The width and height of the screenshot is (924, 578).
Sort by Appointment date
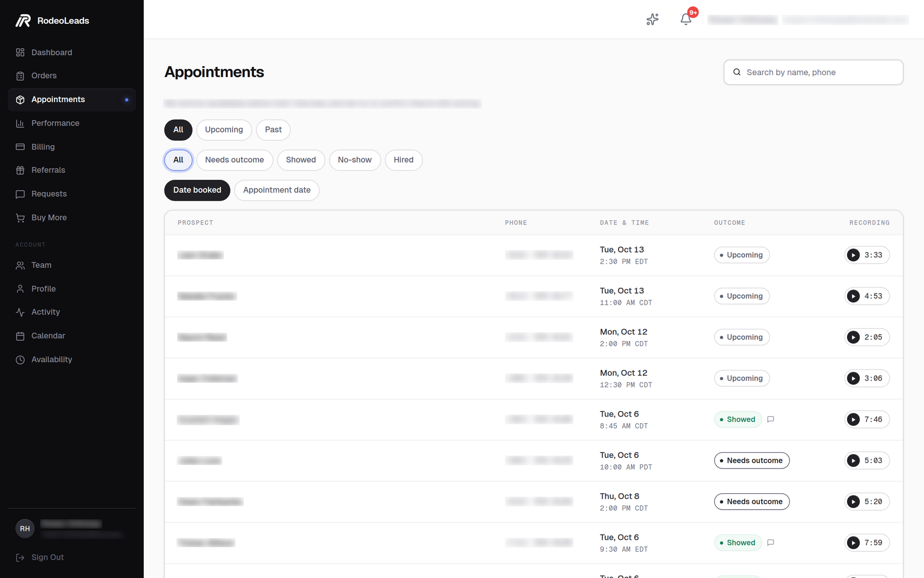277,190
